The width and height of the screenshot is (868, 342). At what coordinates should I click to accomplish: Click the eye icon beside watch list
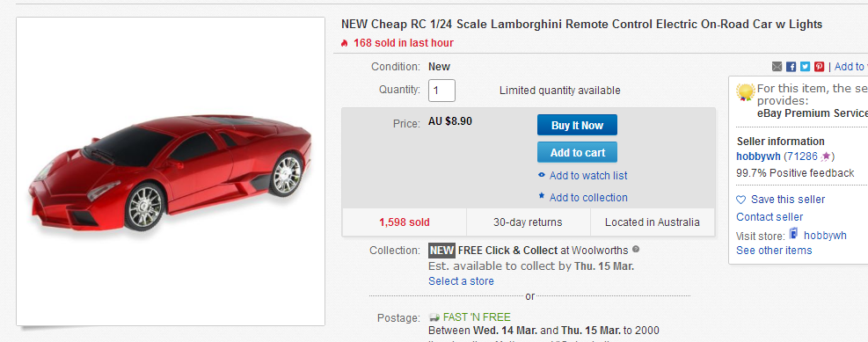[x=542, y=176]
